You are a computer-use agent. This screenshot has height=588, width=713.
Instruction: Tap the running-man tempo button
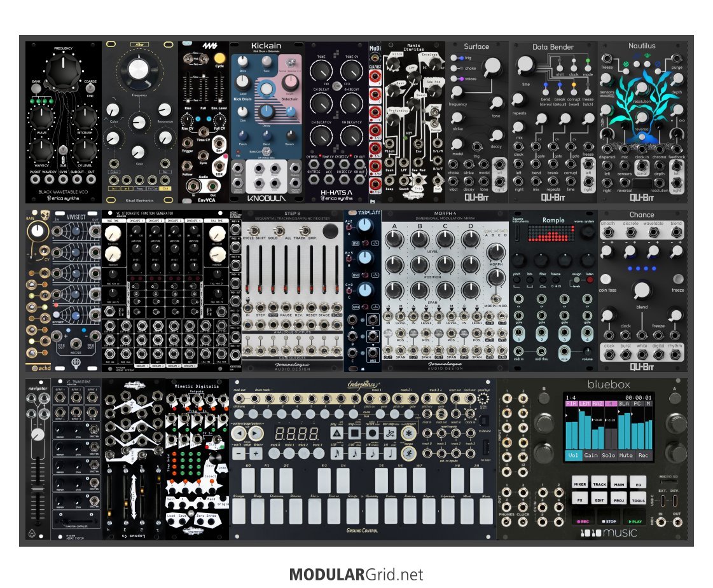(x=408, y=453)
